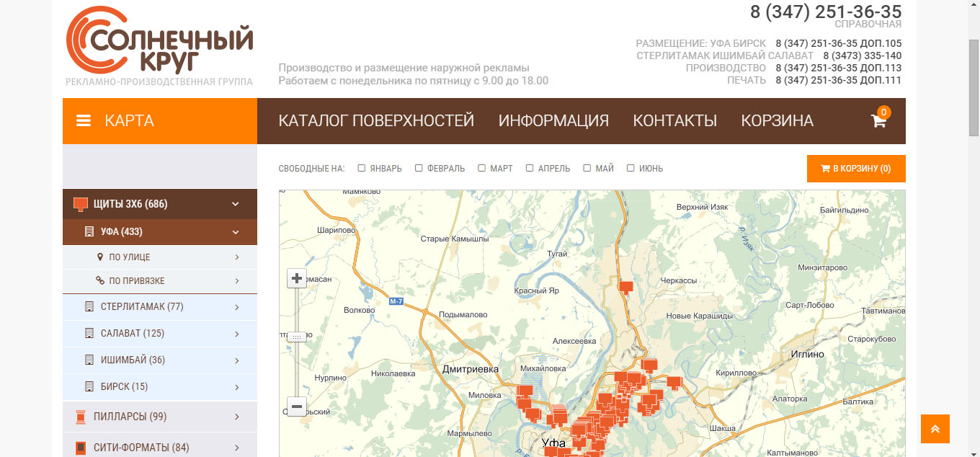Viewport: 980px width, 457px height.
Task: Toggle the ФЕВРАЛЬ availability checkbox
Action: click(x=419, y=168)
